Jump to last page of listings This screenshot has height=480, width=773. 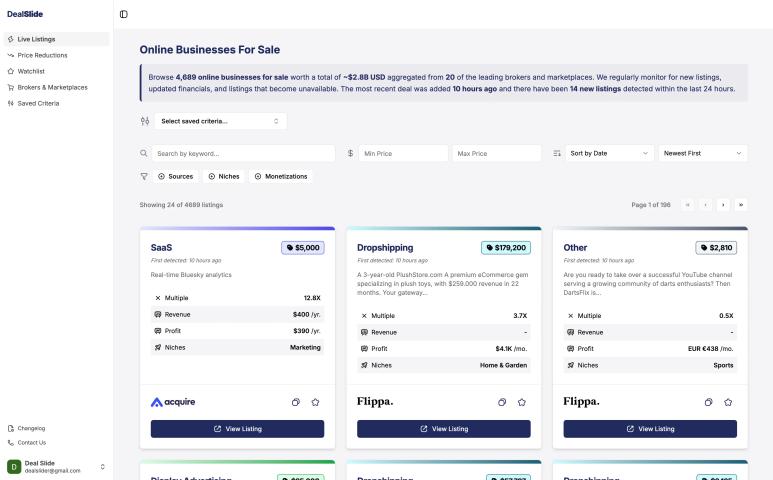[x=741, y=205]
